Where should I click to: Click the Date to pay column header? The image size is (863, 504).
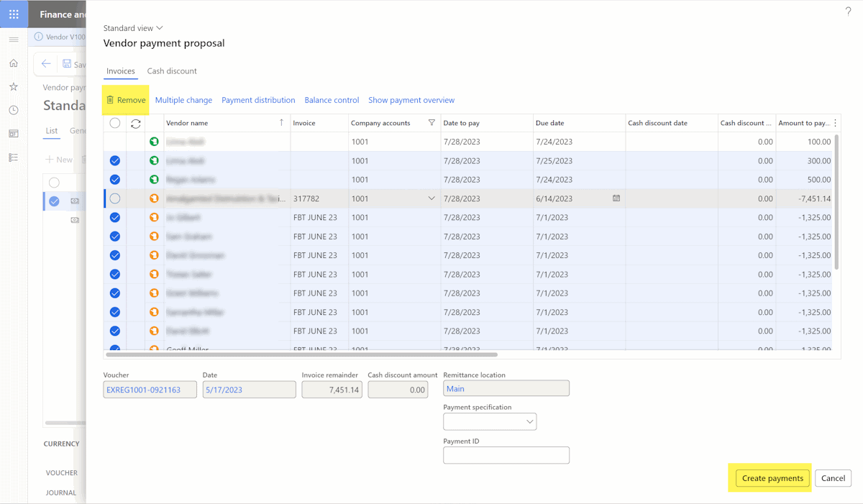click(x=487, y=123)
